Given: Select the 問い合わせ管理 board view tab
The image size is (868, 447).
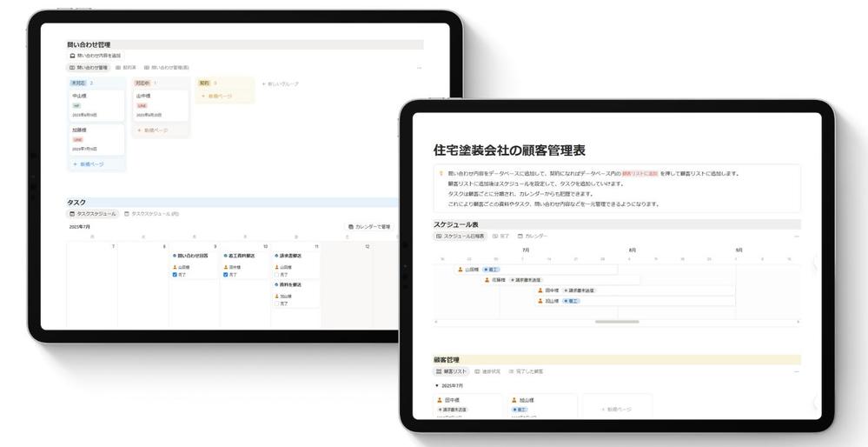Looking at the screenshot, I should [89, 68].
